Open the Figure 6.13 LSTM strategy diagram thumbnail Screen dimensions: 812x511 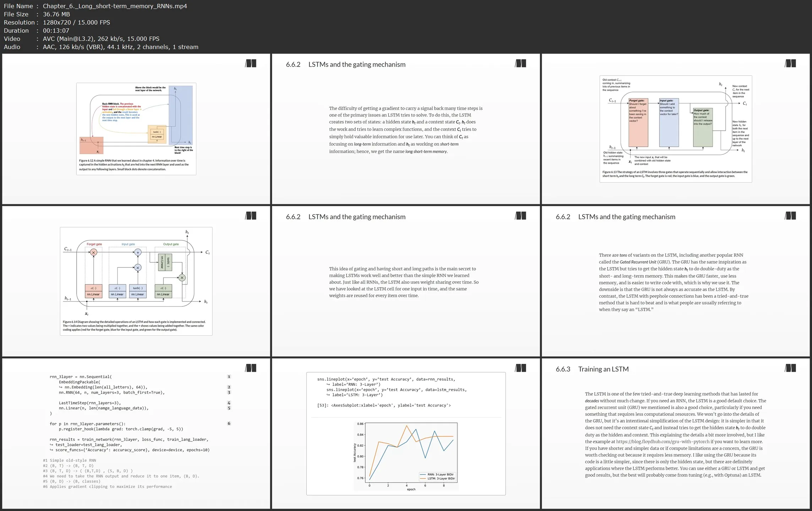click(x=676, y=129)
